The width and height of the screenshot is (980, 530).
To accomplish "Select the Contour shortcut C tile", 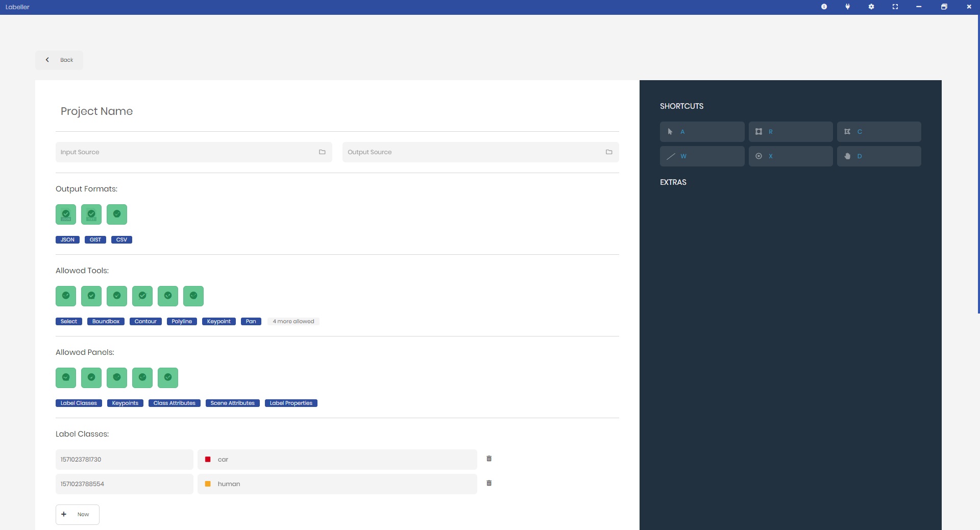I will pos(879,132).
